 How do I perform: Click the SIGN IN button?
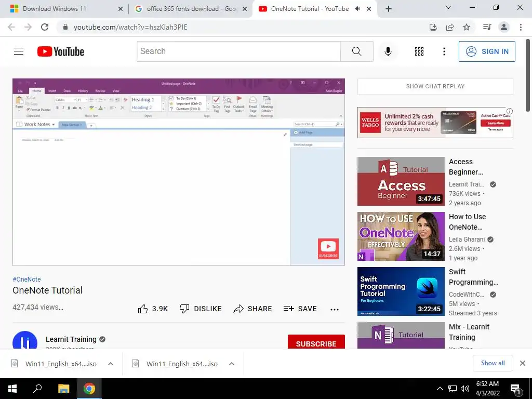click(x=487, y=51)
